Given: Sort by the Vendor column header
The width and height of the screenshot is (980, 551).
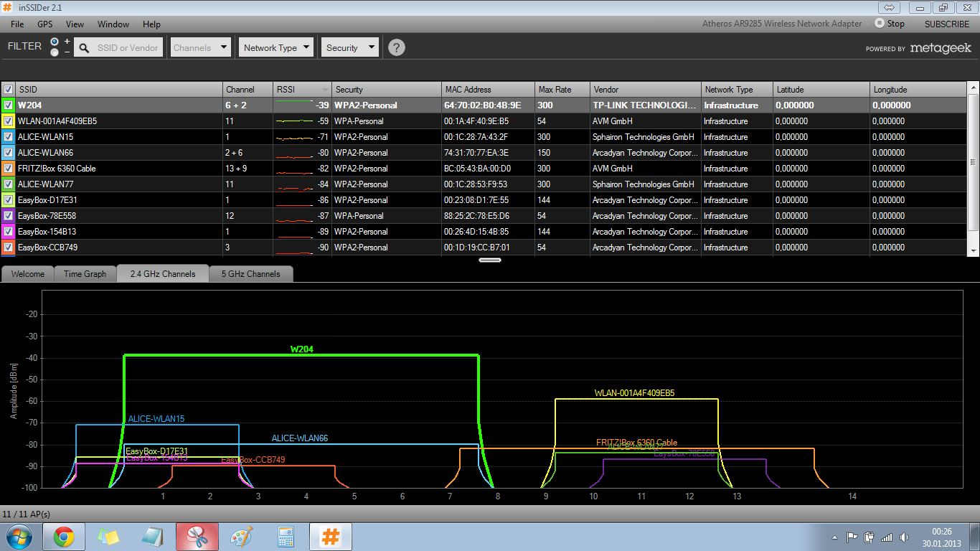Looking at the screenshot, I should point(646,90).
